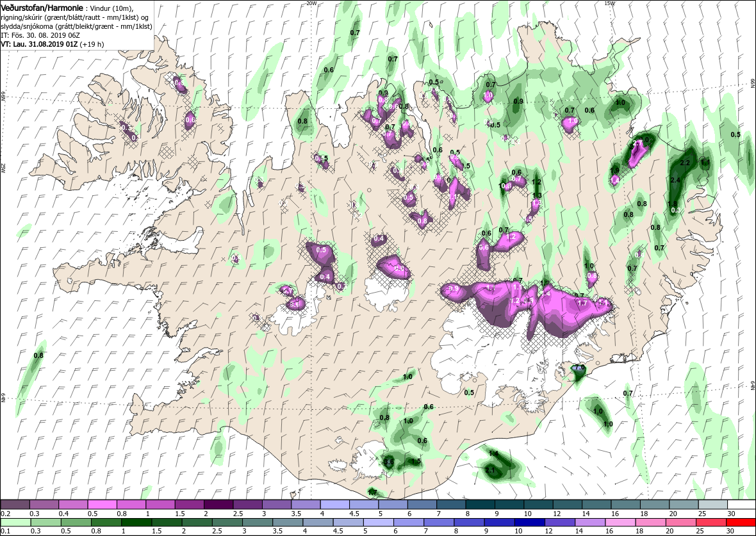Pick light pink swatch above 16 rain legend

pyautogui.click(x=620, y=523)
